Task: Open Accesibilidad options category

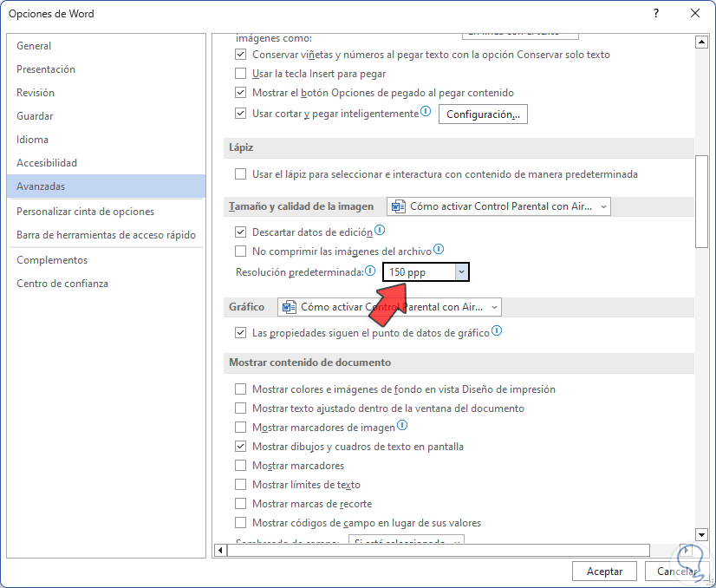Action: pyautogui.click(x=107, y=163)
